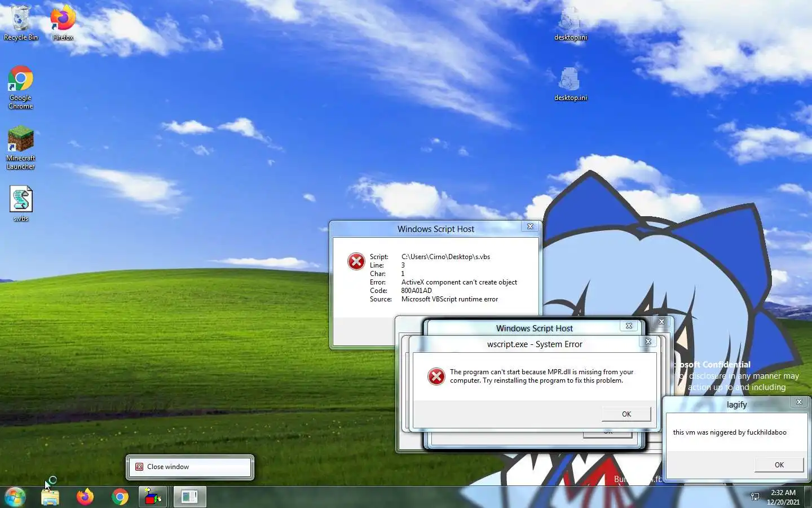This screenshot has height=508, width=812.
Task: Close the lagify dialog with its X
Action: tap(798, 402)
